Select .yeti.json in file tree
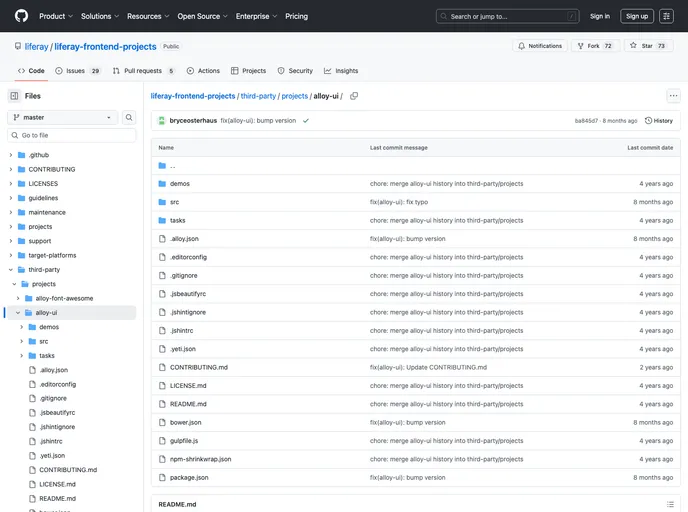 point(52,456)
